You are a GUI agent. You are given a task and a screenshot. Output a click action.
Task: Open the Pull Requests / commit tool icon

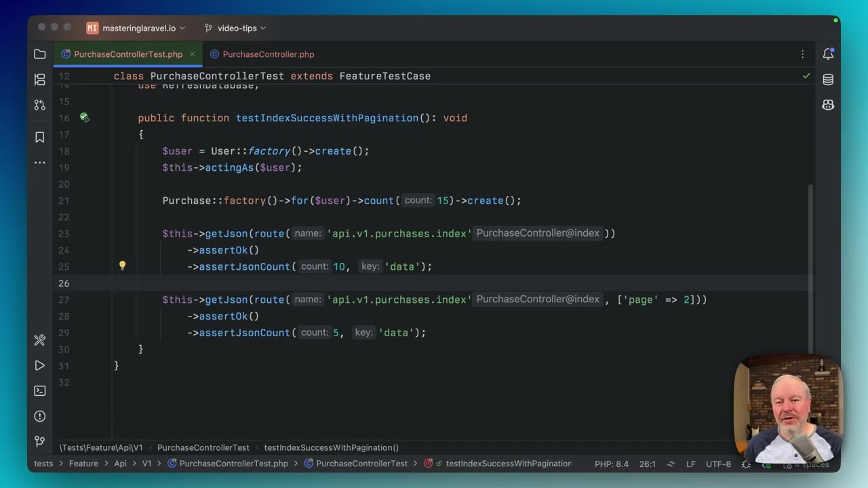click(x=40, y=105)
